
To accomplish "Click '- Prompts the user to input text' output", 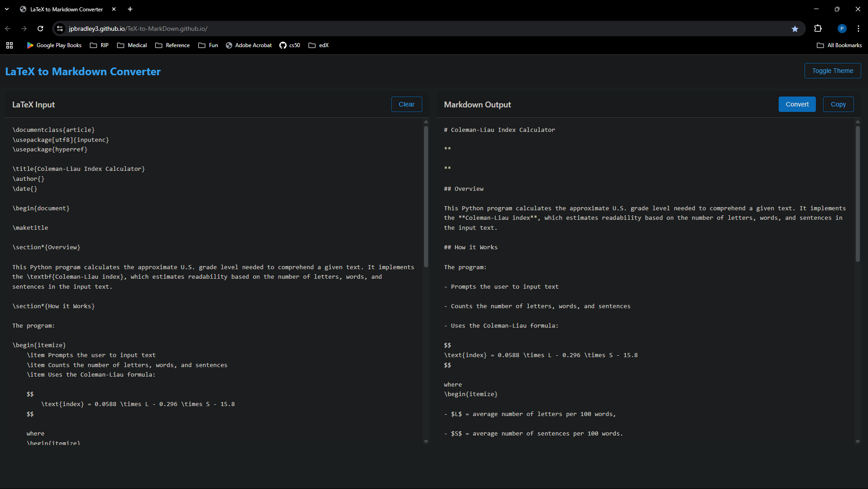I will tap(501, 287).
